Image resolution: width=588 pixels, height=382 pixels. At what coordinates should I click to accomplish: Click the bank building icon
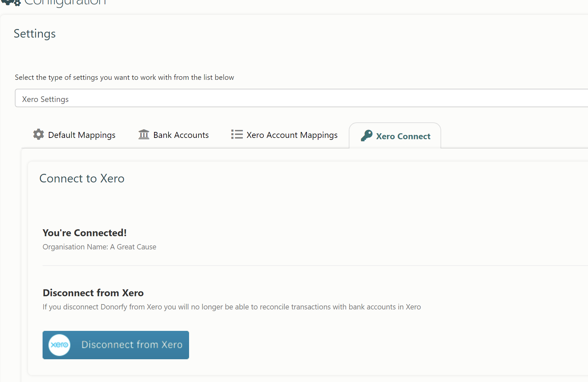click(x=144, y=134)
